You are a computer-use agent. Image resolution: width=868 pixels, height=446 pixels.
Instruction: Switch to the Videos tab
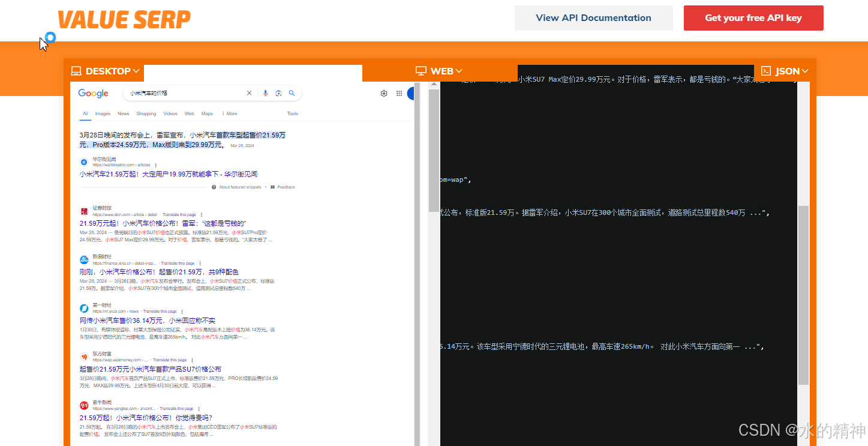(170, 113)
